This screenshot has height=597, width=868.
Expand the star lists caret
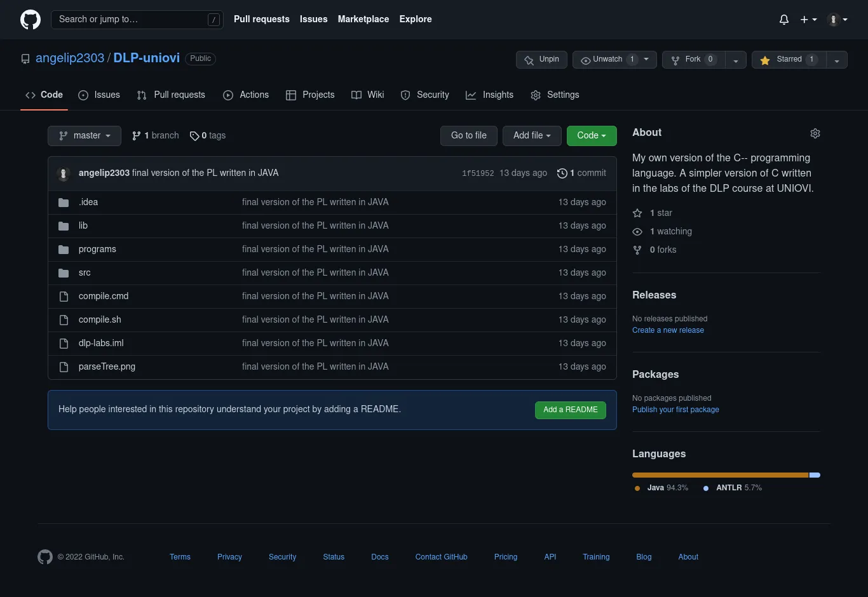click(x=837, y=60)
